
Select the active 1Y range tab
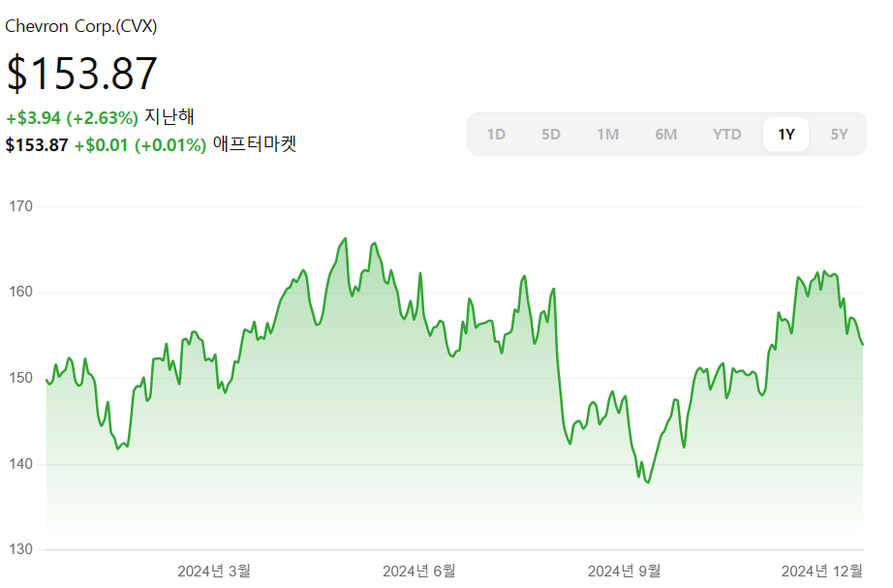785,135
